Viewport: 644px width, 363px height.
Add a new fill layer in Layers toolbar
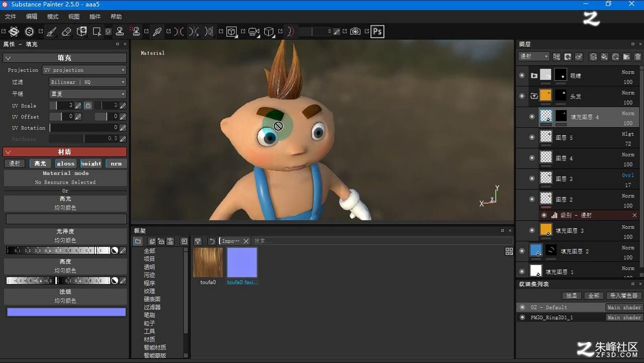click(604, 57)
